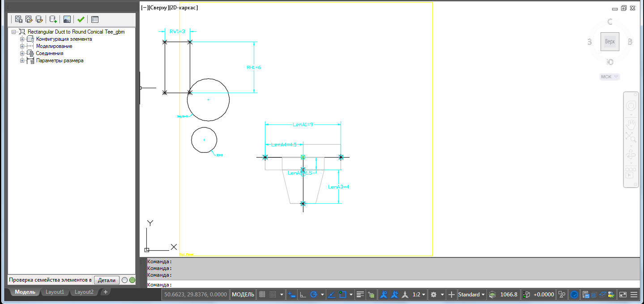Click the green checkmark Validate icon
The image size is (644, 304).
(81, 19)
